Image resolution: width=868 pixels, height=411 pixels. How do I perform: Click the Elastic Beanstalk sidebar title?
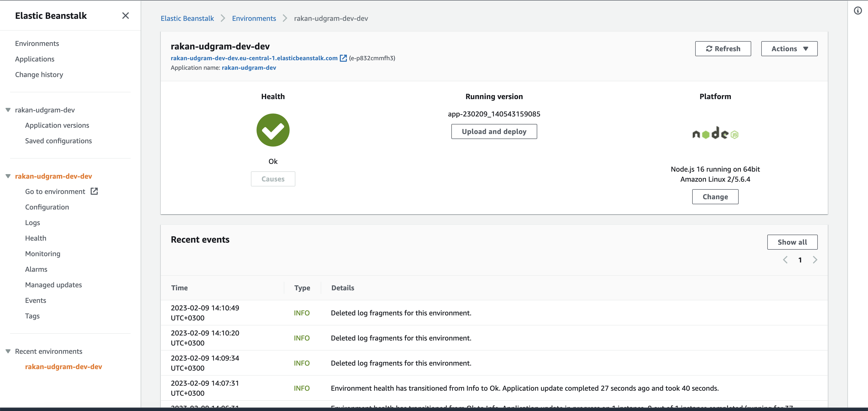51,16
